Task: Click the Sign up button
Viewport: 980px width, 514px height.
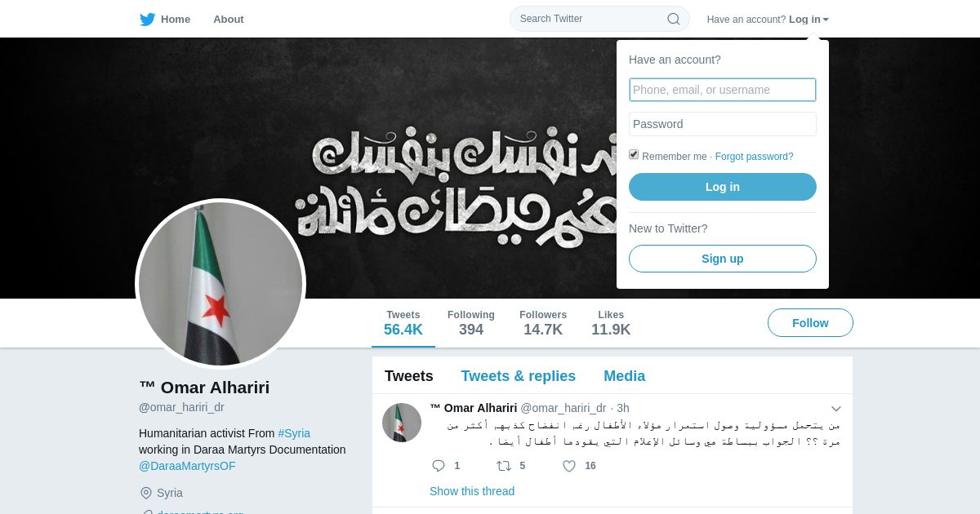Action: 723,259
